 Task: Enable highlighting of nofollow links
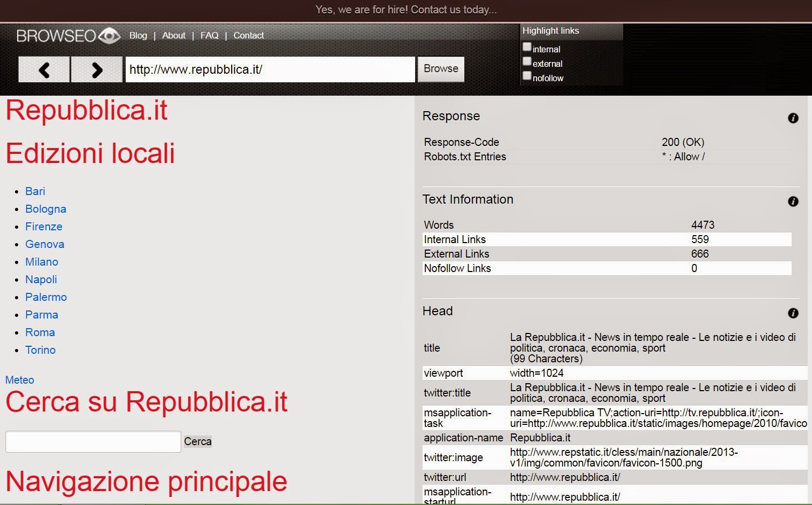point(527,76)
